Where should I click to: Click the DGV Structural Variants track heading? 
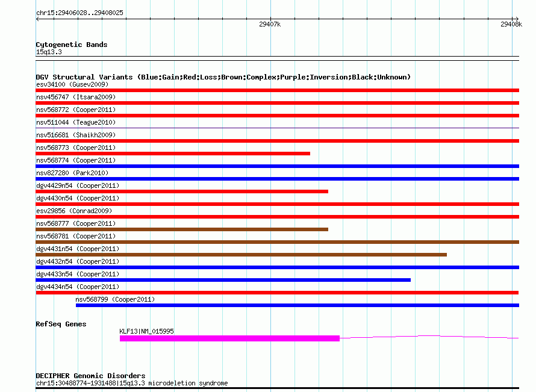(x=223, y=77)
